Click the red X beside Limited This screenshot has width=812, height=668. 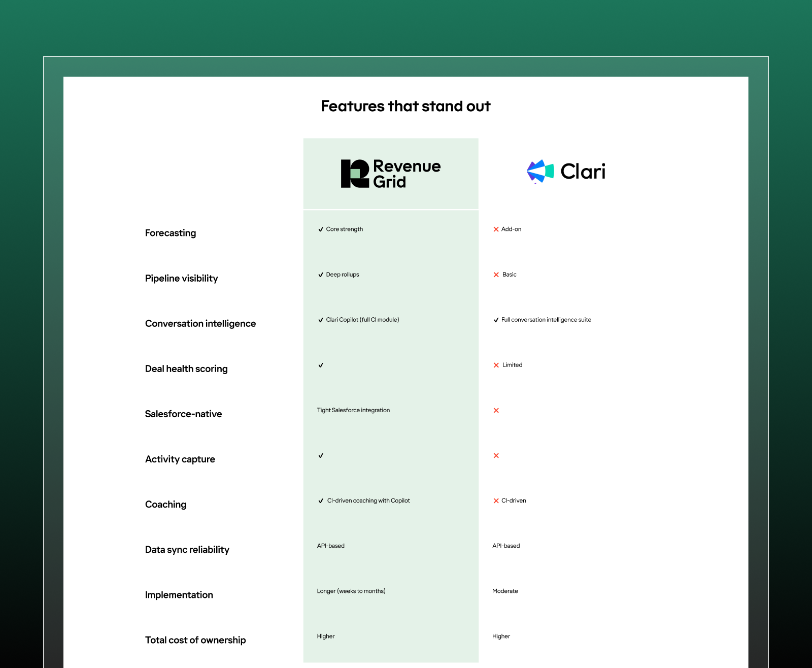click(x=496, y=365)
